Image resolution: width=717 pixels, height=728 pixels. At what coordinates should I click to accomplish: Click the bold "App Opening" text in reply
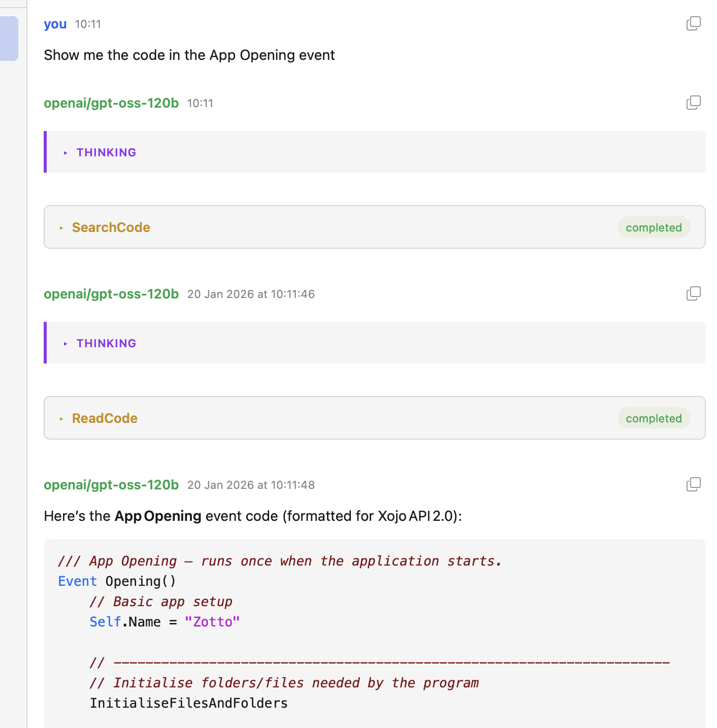coord(158,516)
